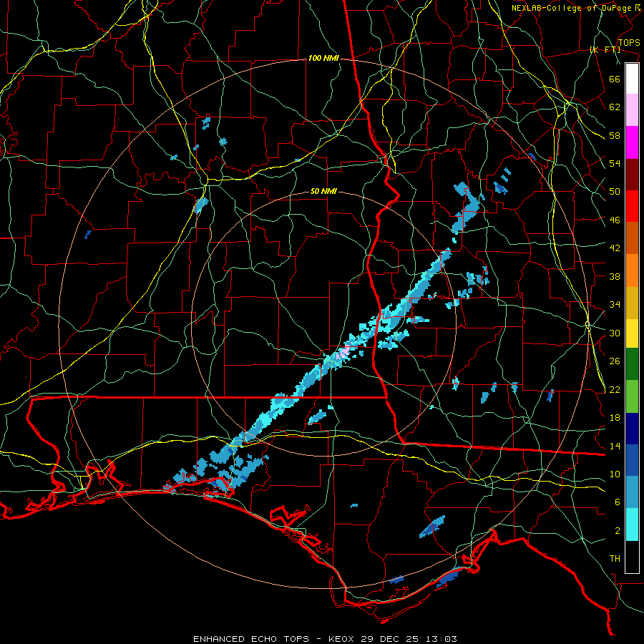
Task: Select the dark orange legend swatch
Action: click(x=632, y=238)
